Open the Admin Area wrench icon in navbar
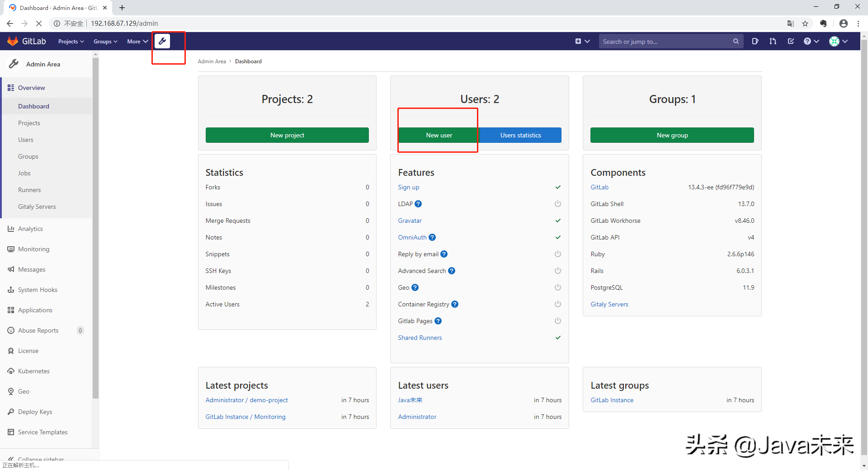The image size is (868, 470). (x=162, y=41)
